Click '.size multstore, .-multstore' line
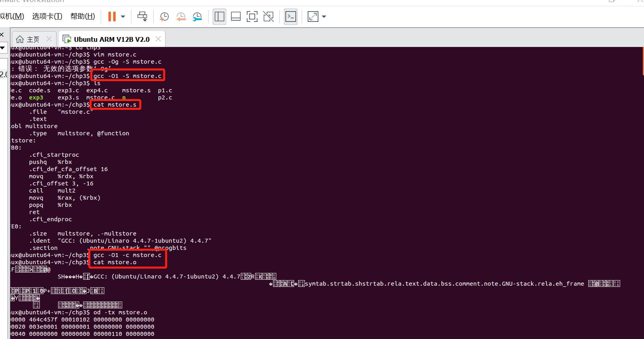The height and width of the screenshot is (339, 644). [x=82, y=234]
